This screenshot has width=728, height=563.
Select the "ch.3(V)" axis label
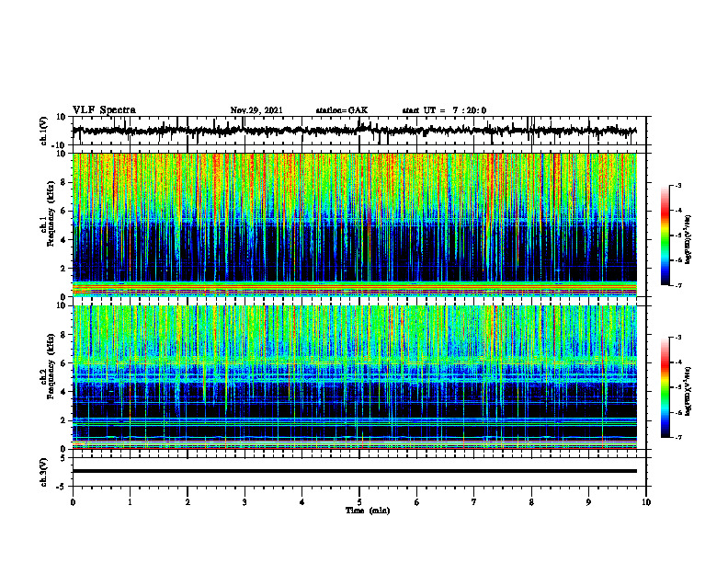pyautogui.click(x=44, y=472)
